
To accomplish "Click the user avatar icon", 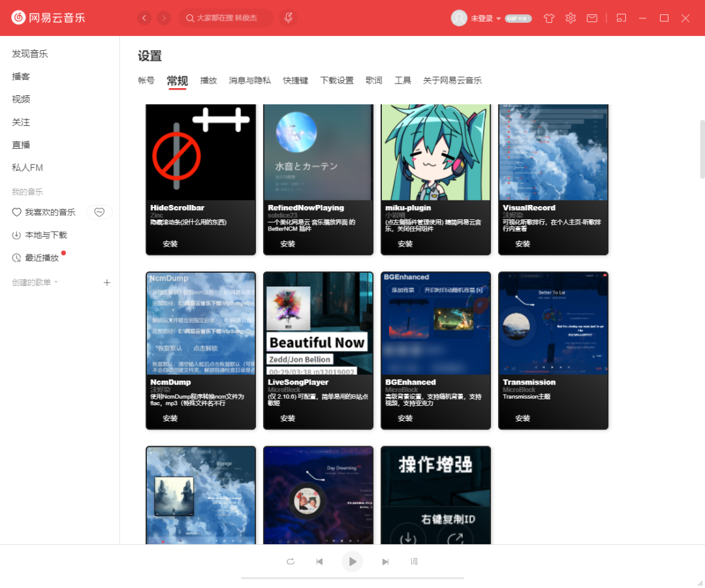I will click(x=459, y=18).
